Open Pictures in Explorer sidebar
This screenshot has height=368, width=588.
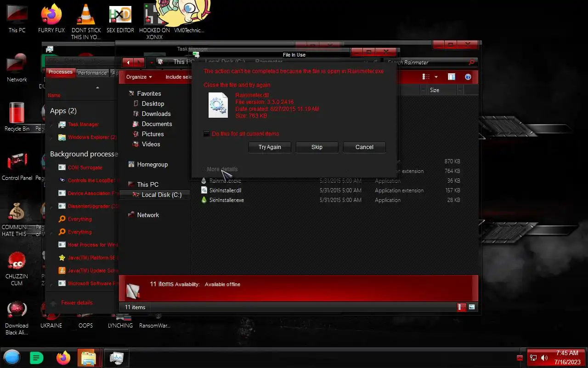(x=153, y=134)
